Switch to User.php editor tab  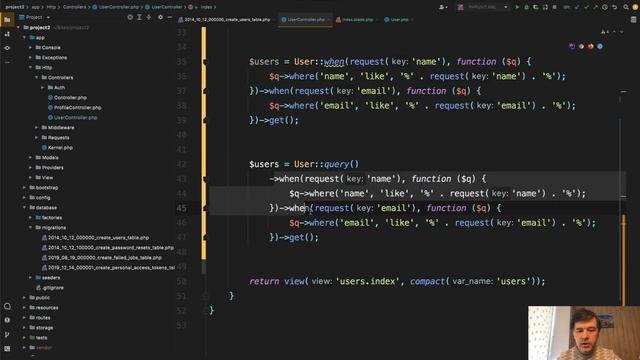[x=398, y=20]
